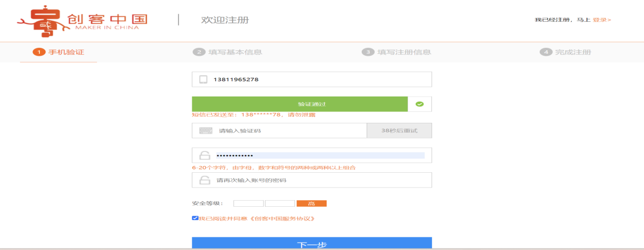Open the 创客中国服务协议 link

[282, 218]
